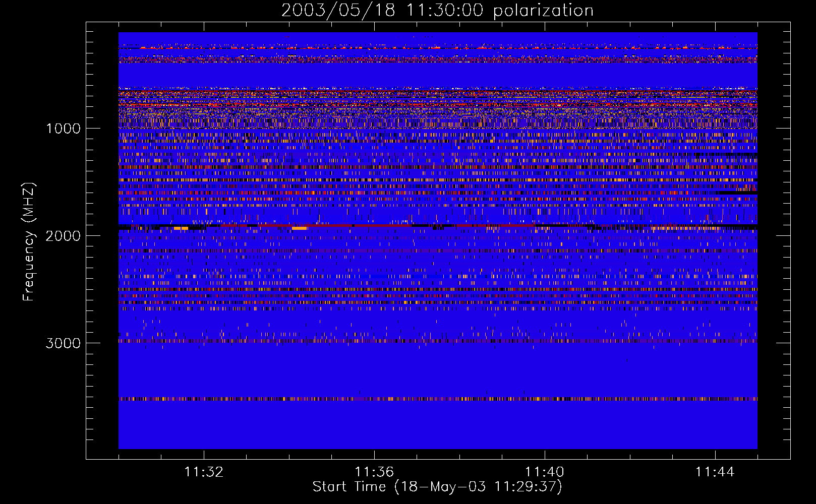Click the "Start Time (18-May-03 11:29:37)" label

(437, 487)
